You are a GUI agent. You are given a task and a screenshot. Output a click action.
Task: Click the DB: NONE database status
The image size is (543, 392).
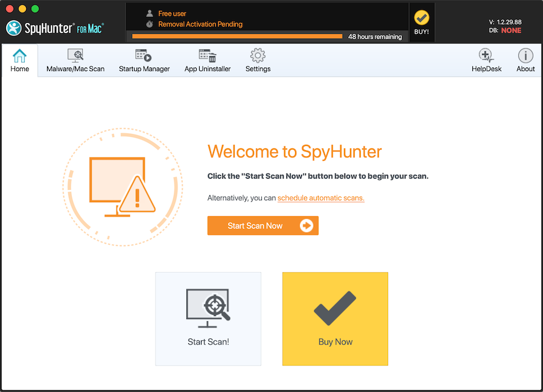[x=505, y=30]
